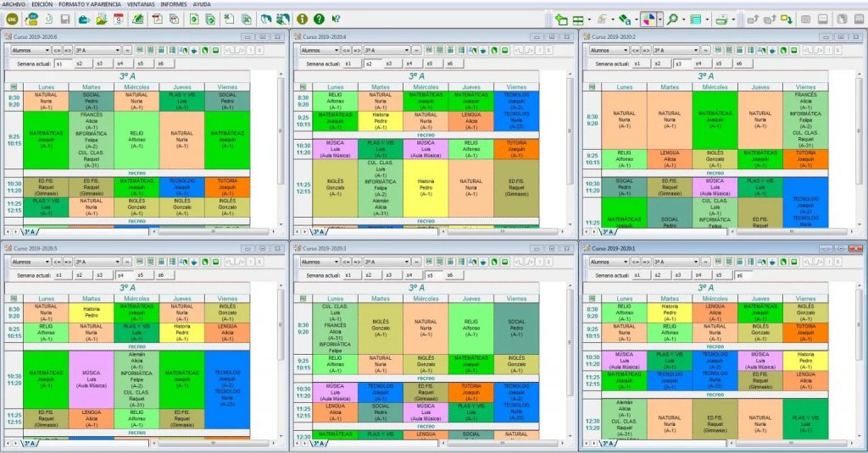Screen dimensions: 868x453
Task: Expand dropdown arrow next to the printer icon
Action: pos(732,19)
